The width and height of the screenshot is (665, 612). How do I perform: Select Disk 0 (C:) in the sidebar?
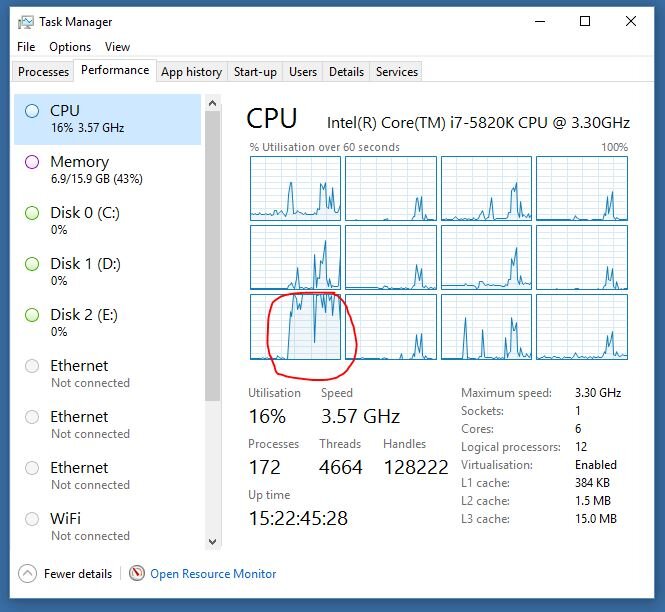[x=107, y=221]
